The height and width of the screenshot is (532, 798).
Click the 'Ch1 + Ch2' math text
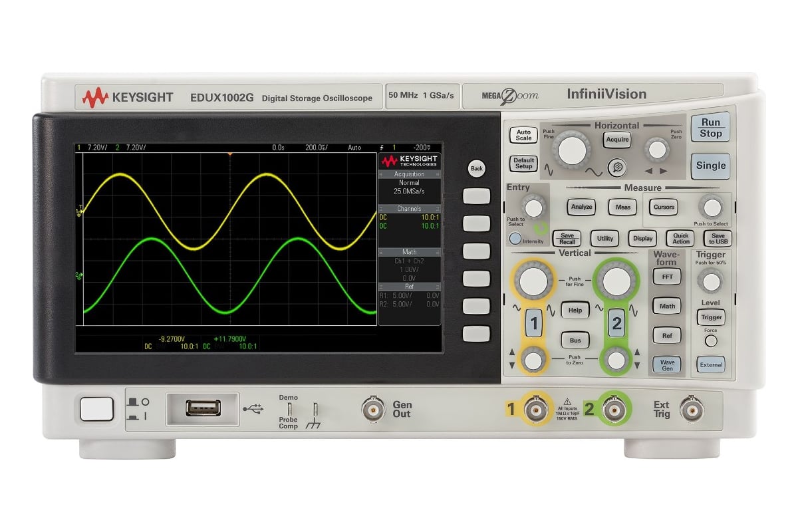pos(409,261)
